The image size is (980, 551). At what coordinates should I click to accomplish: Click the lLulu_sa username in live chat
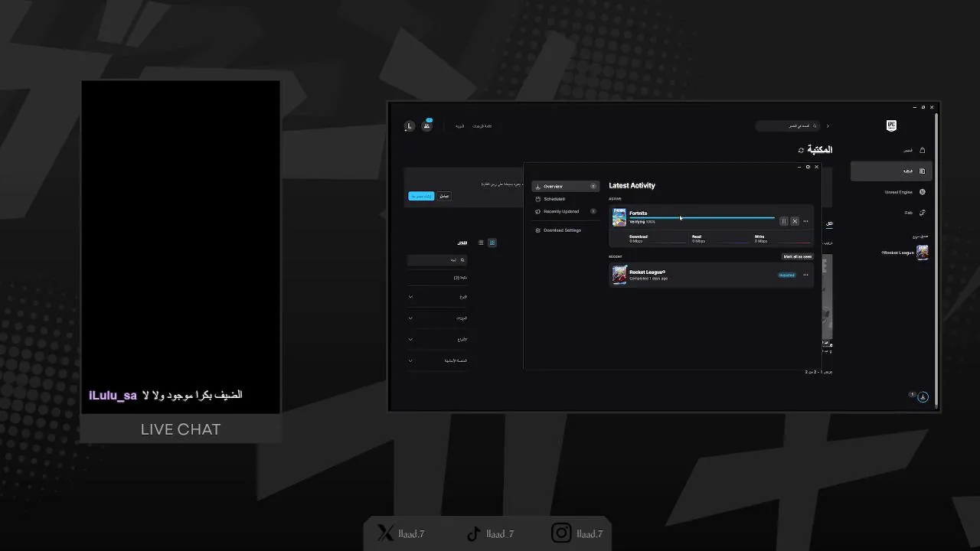pos(113,396)
